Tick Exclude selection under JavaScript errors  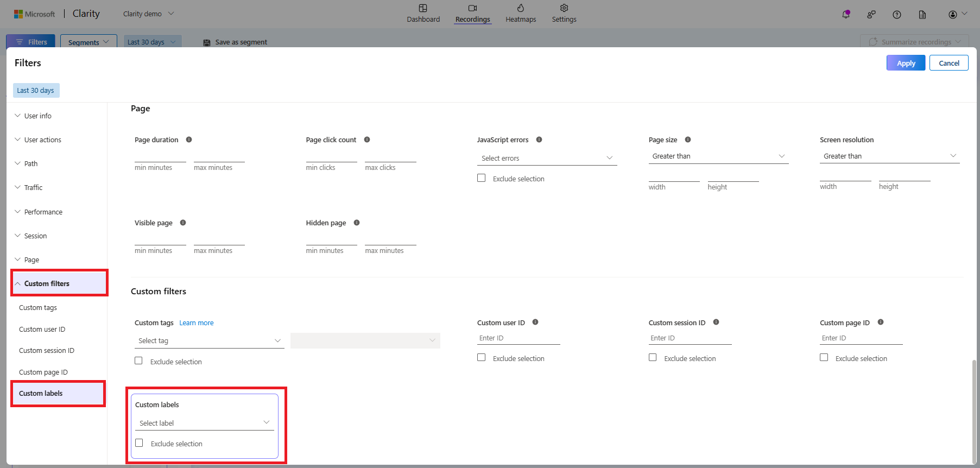pos(481,178)
